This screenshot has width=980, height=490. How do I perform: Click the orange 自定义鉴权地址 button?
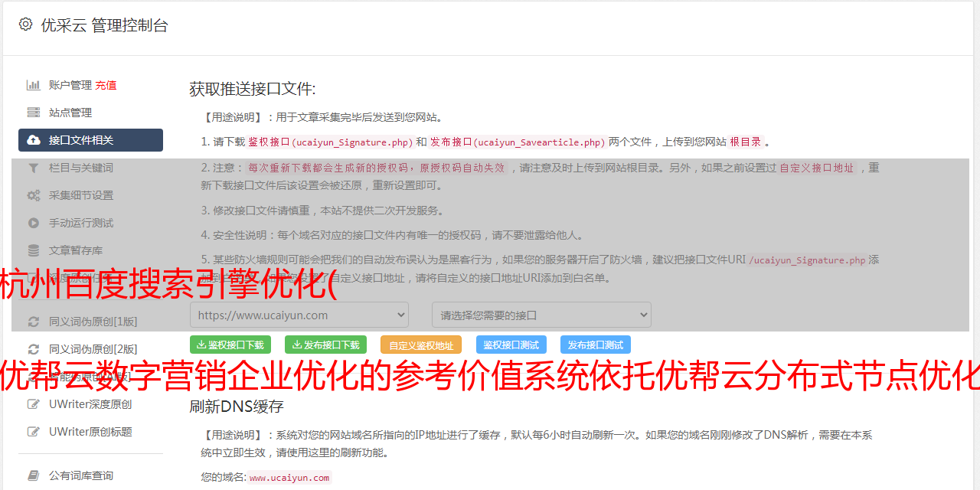click(420, 345)
